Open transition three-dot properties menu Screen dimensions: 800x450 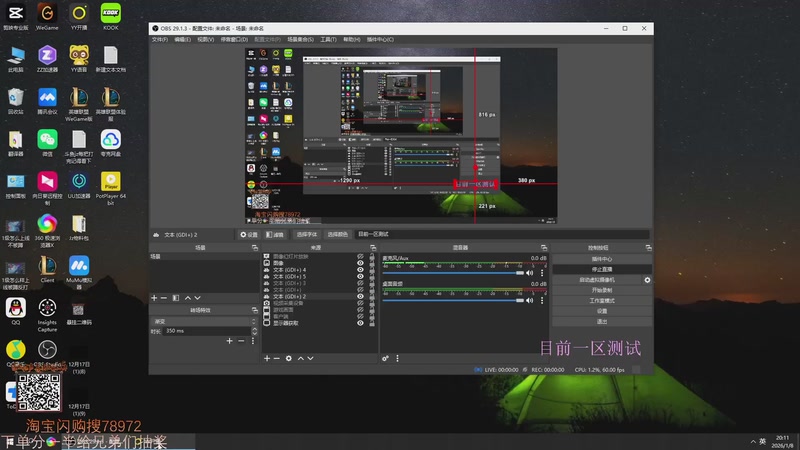253,341
